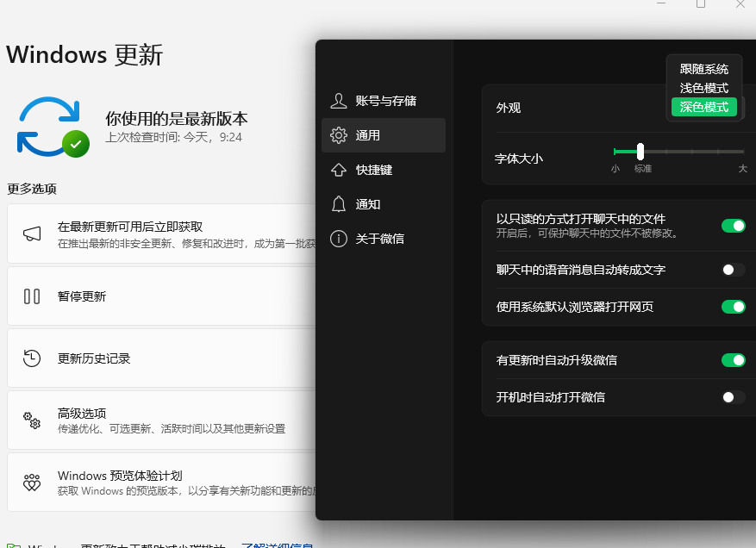Screen dimensions: 756x548
Task: Click the person icon beside 账号与存储
Action: click(339, 101)
